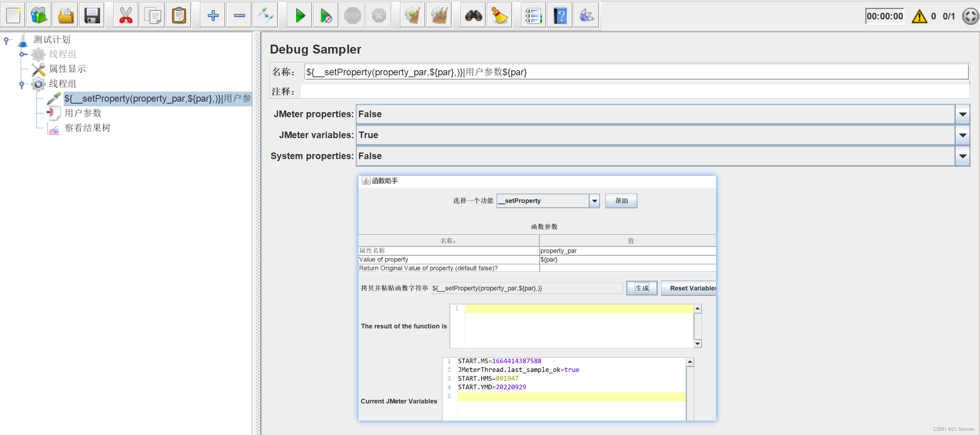980x435 pixels.
Task: Collapse the 测试计划 tree root
Action: 6,40
